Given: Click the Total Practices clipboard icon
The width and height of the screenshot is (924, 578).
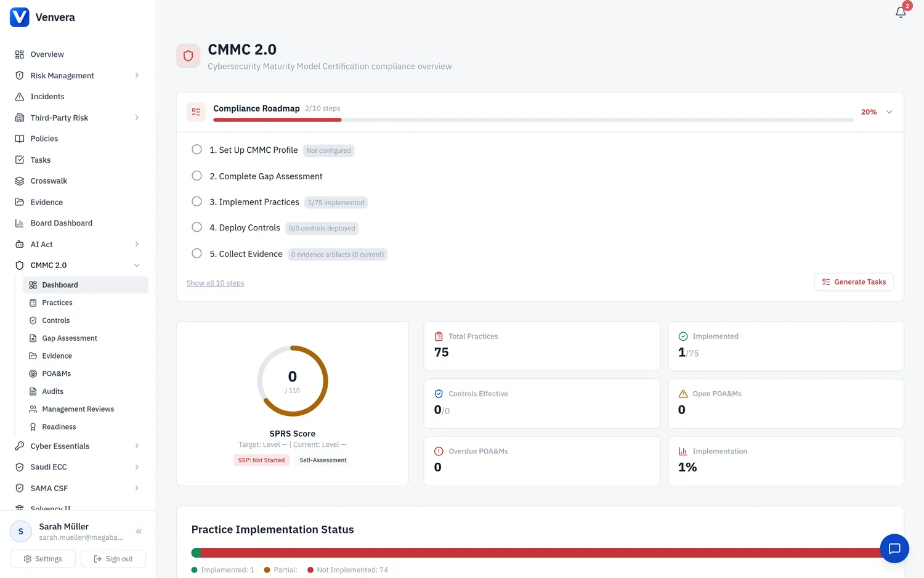Looking at the screenshot, I should click(x=439, y=336).
